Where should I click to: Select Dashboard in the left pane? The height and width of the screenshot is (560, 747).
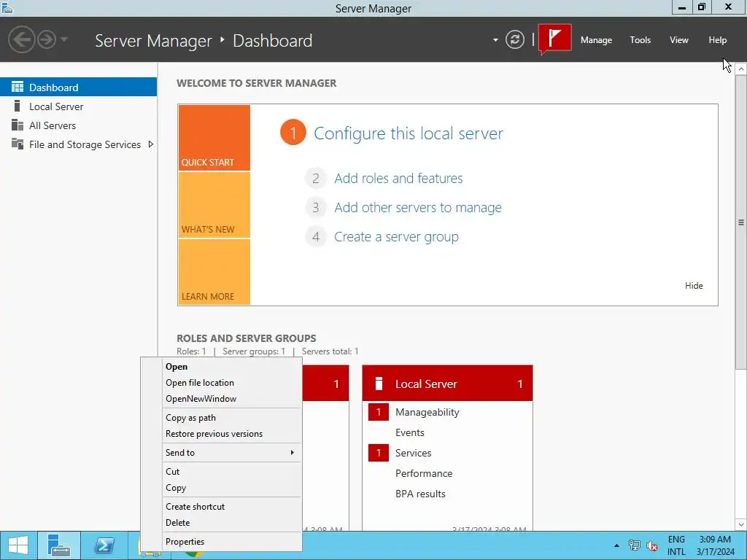tap(78, 87)
